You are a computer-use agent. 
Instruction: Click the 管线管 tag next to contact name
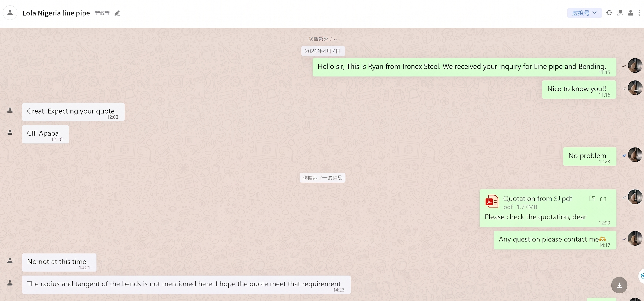click(x=102, y=13)
